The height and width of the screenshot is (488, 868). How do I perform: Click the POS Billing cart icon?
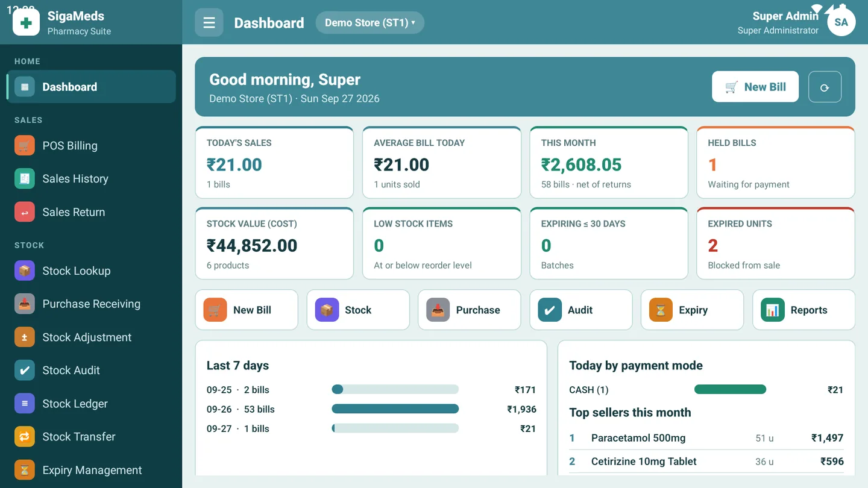[x=25, y=146]
